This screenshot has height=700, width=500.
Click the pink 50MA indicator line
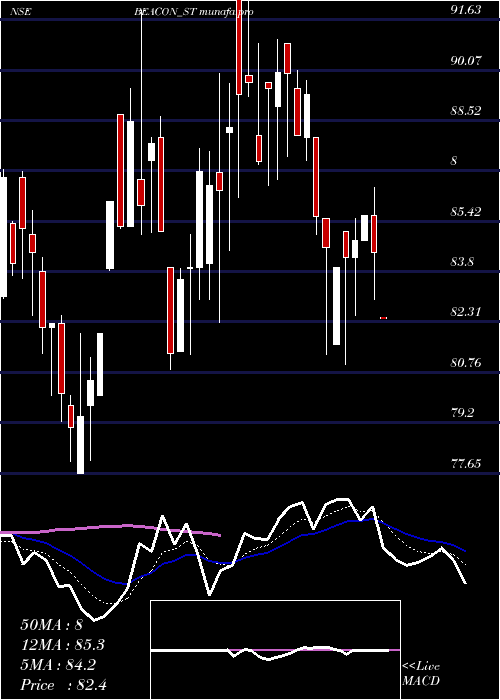click(x=111, y=529)
